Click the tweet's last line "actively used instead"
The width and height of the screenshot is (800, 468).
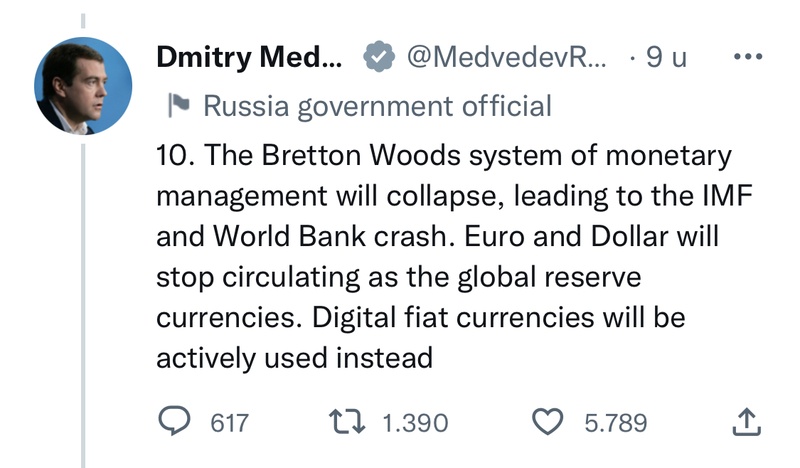coord(294,357)
